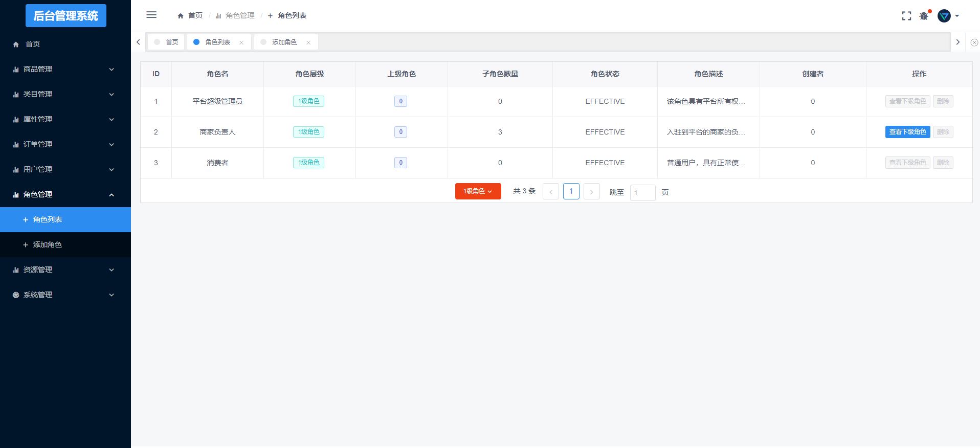The image size is (980, 448).
Task: Open the user avatar menu
Action: tap(944, 16)
